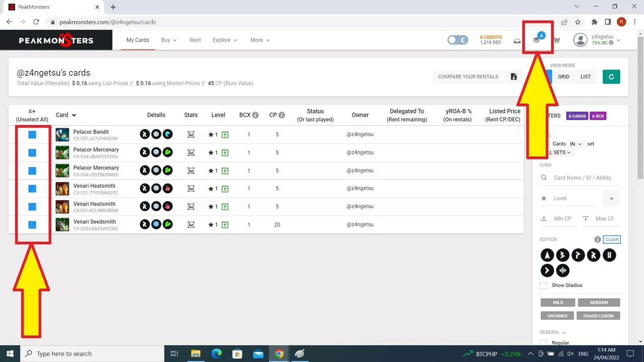
Task: Open Microsoft Edge from taskbar
Action: tap(216, 353)
